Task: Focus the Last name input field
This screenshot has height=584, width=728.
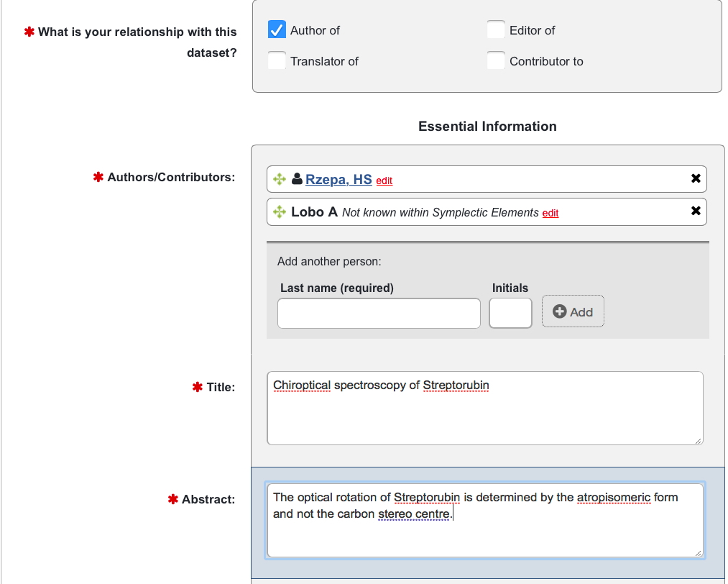Action: pyautogui.click(x=379, y=314)
